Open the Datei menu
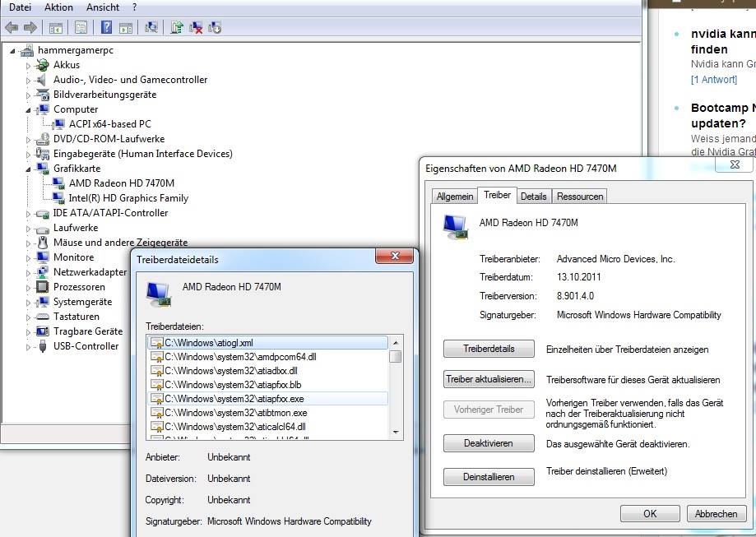The height and width of the screenshot is (537, 756). [20, 7]
